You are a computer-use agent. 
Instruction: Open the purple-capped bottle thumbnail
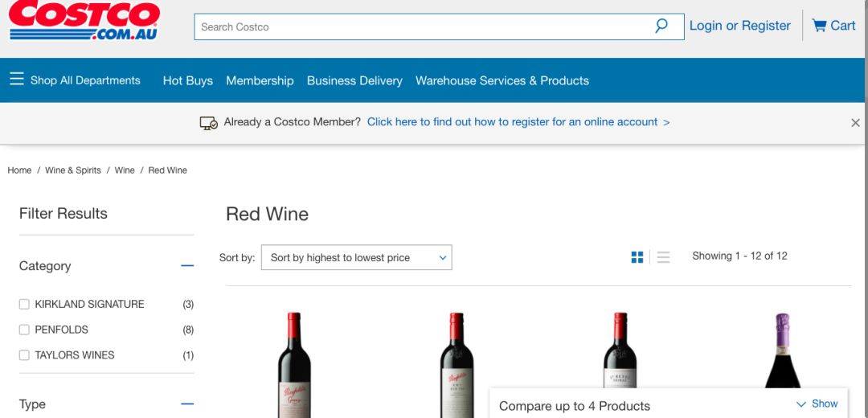(782, 350)
